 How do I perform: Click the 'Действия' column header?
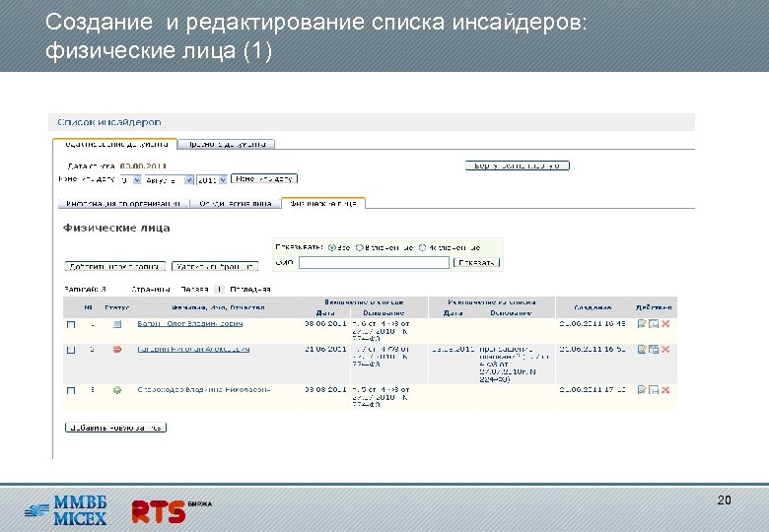(654, 307)
